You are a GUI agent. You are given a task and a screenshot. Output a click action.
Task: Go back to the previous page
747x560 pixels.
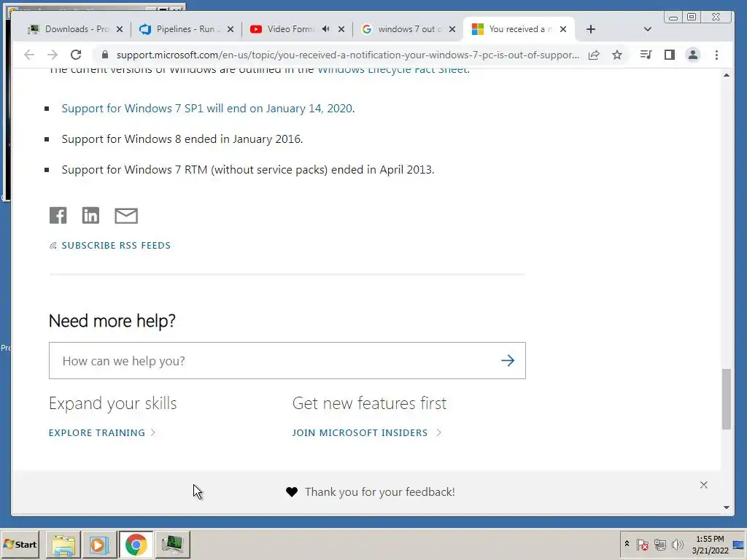[x=29, y=55]
